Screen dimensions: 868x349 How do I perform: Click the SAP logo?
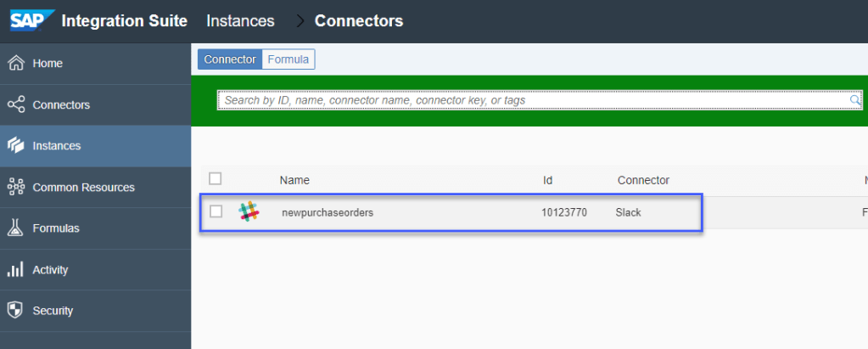coord(32,20)
